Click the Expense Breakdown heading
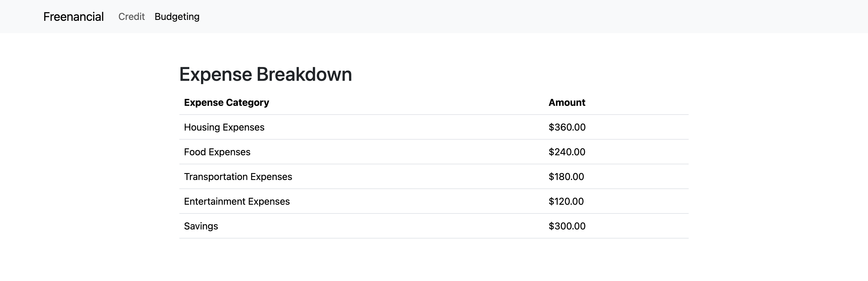 coord(265,74)
